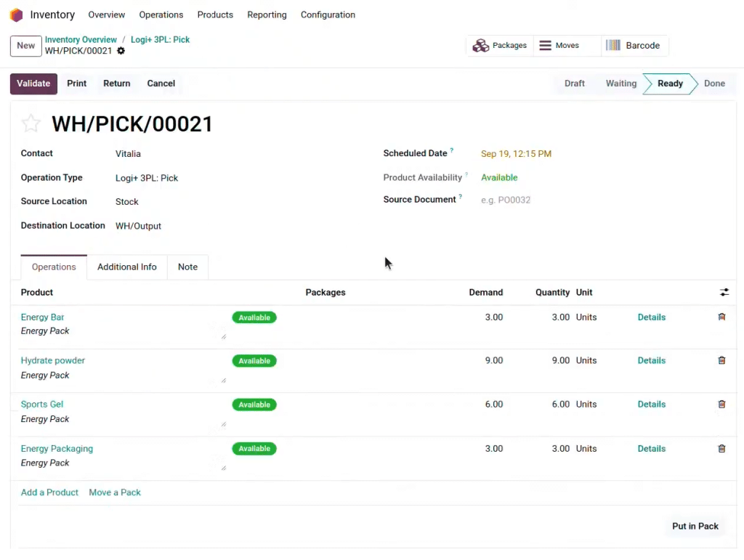Open Details for the Hydrate powder line

click(x=651, y=361)
